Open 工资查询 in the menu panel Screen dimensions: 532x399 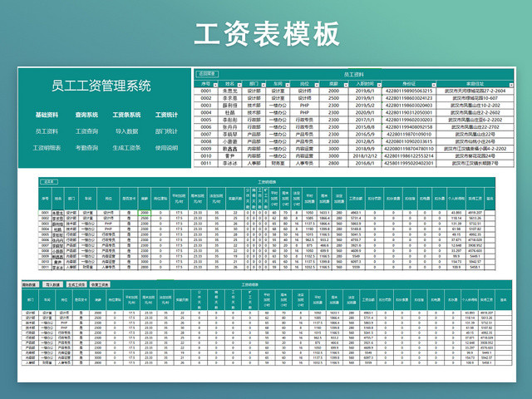(x=86, y=131)
